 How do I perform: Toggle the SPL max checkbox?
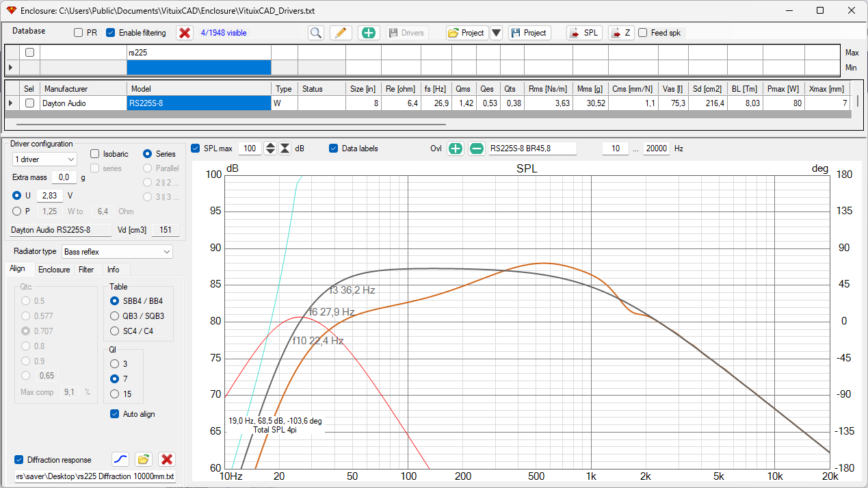196,149
